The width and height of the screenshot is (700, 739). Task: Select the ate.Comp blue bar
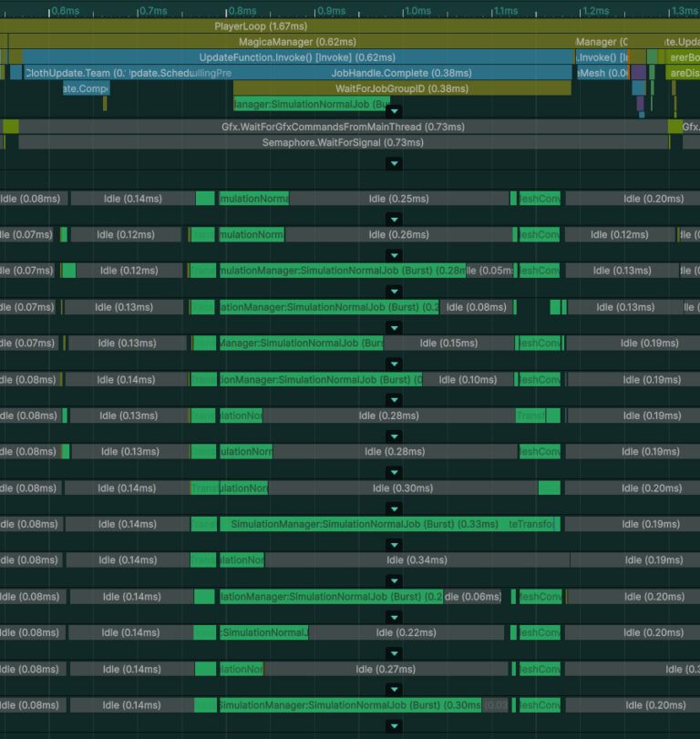pyautogui.click(x=87, y=88)
